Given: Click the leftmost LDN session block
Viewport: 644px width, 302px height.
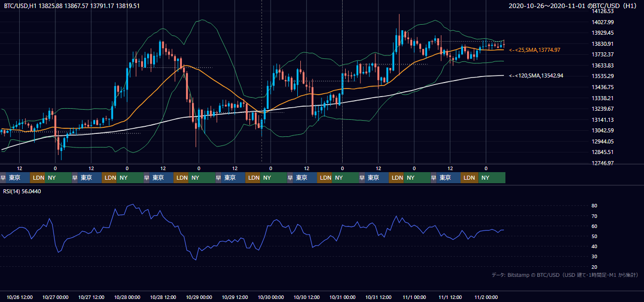Looking at the screenshot, I should click(38, 178).
